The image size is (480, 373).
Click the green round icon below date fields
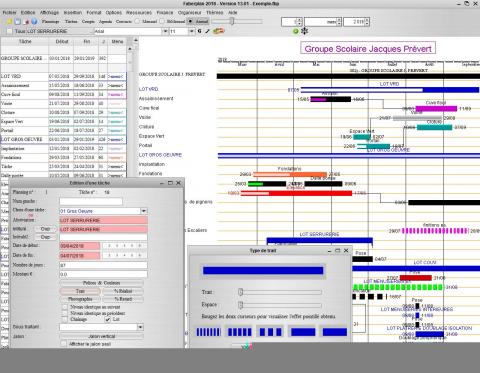(x=295, y=31)
